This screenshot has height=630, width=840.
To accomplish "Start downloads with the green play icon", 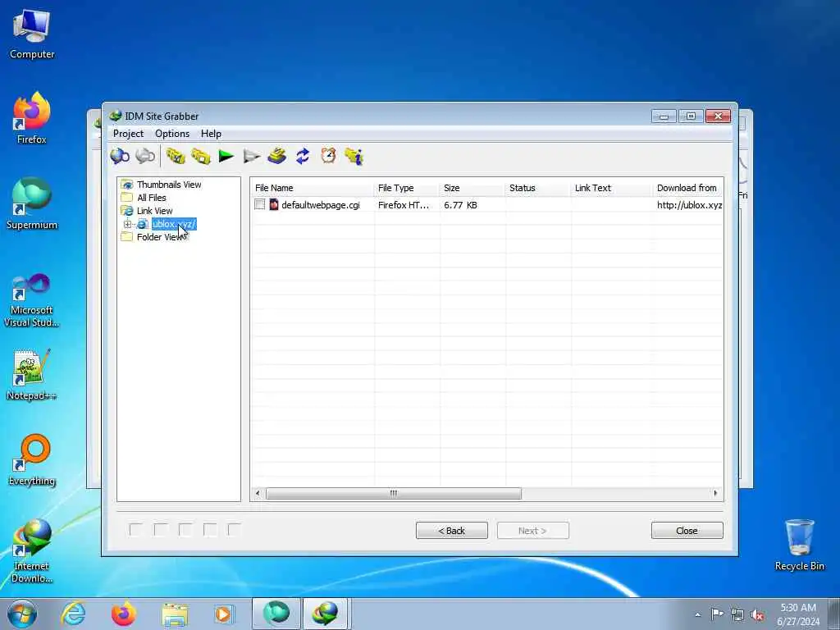I will pyautogui.click(x=226, y=157).
